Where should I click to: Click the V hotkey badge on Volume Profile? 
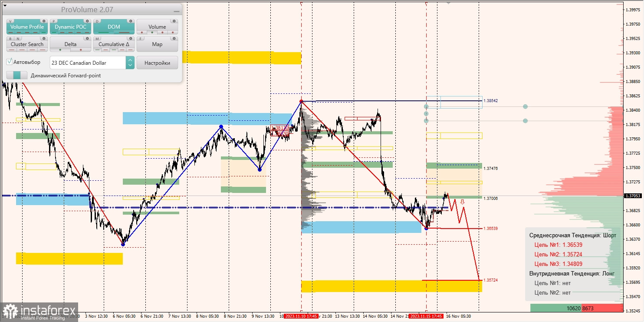click(10, 21)
